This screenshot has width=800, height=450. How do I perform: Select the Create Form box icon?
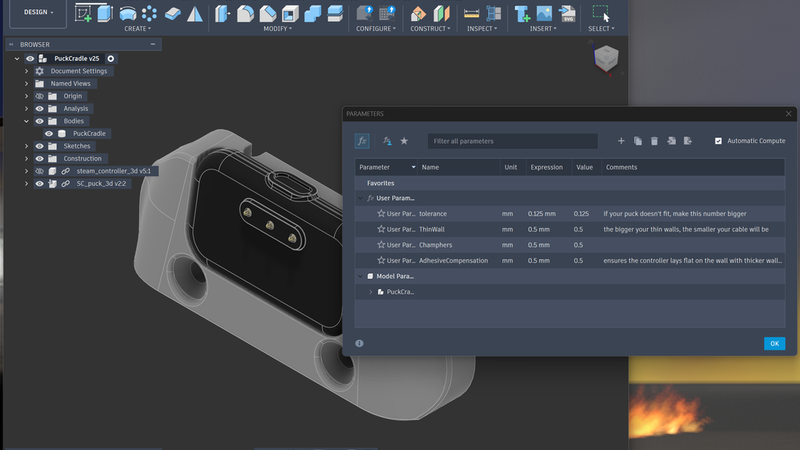coord(172,14)
